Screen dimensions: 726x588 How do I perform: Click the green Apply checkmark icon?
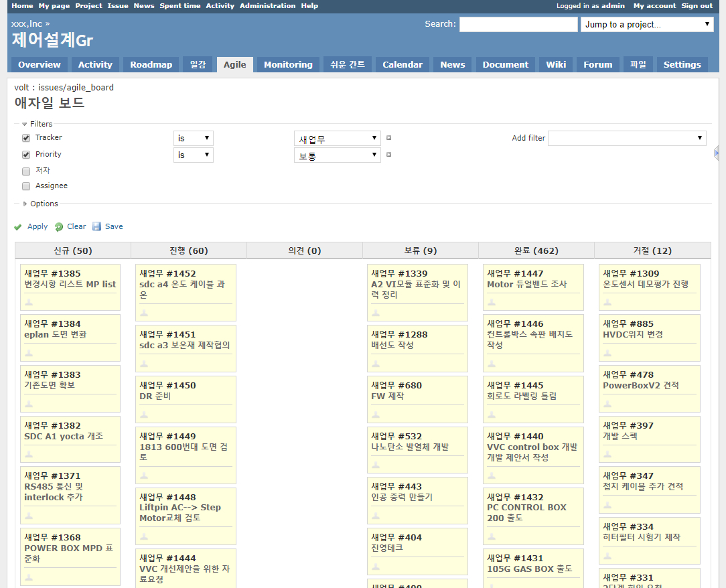tap(18, 227)
